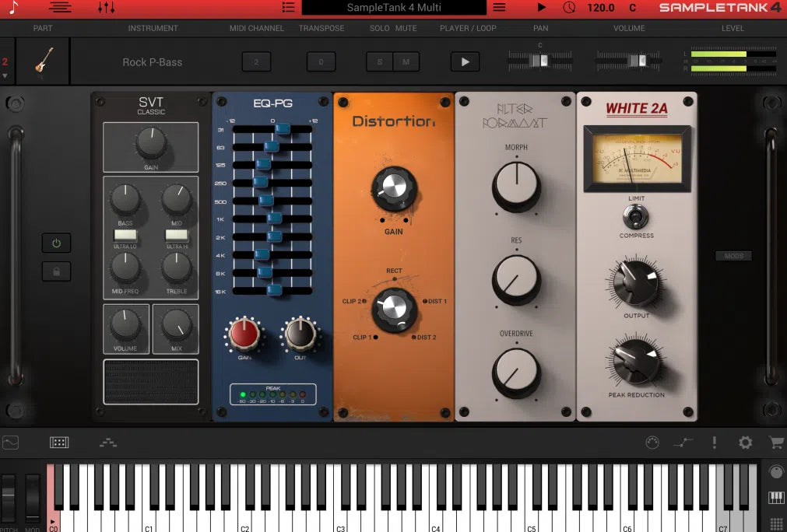The image size is (787, 532).
Task: Open the MODS tab on the right edge
Action: tap(733, 255)
